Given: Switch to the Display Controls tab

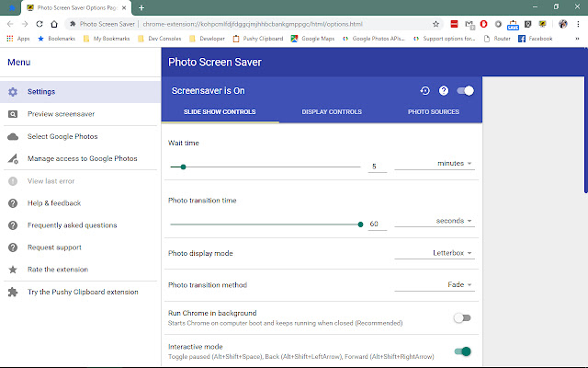Looking at the screenshot, I should [x=332, y=112].
